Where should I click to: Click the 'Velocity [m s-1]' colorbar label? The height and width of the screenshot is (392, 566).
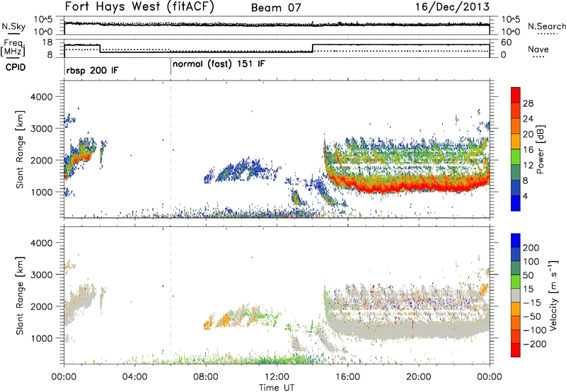click(553, 295)
